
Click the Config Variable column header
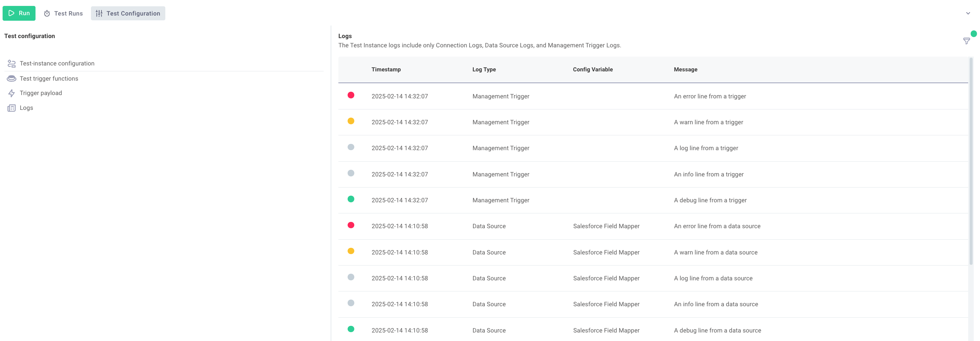[593, 69]
